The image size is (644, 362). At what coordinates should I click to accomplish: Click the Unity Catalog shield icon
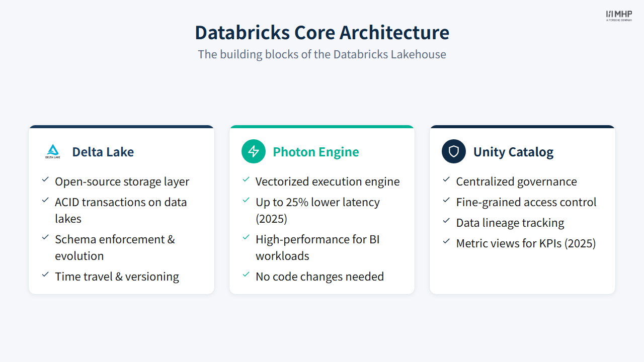click(x=454, y=151)
